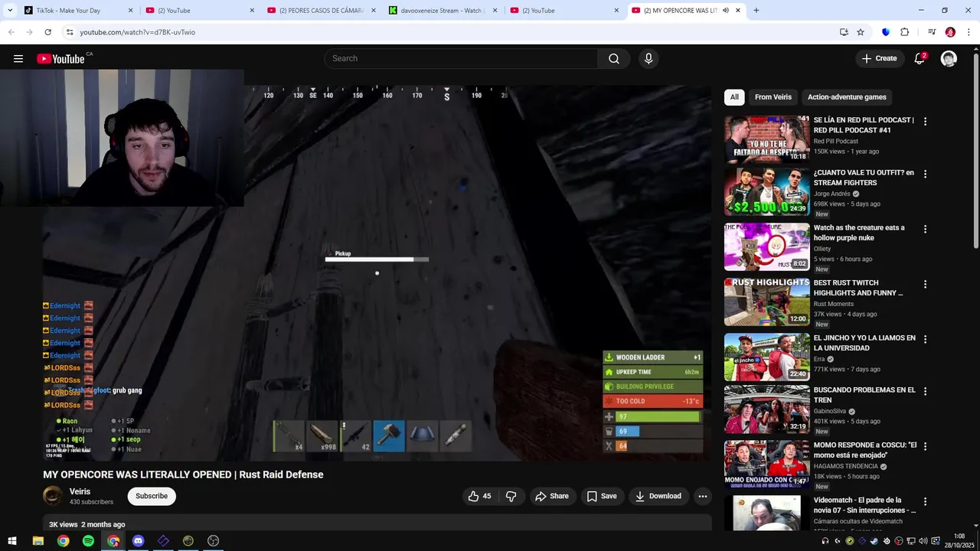Open MOMO RESPONDE A COSCU video title
This screenshot has height=551, width=980.
(x=864, y=449)
